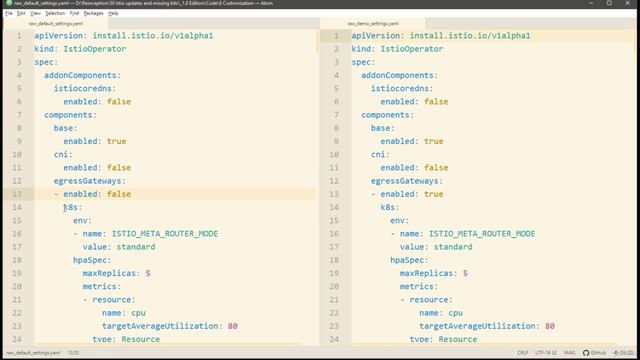Click 'addonComponents:' in right pane

click(400, 75)
